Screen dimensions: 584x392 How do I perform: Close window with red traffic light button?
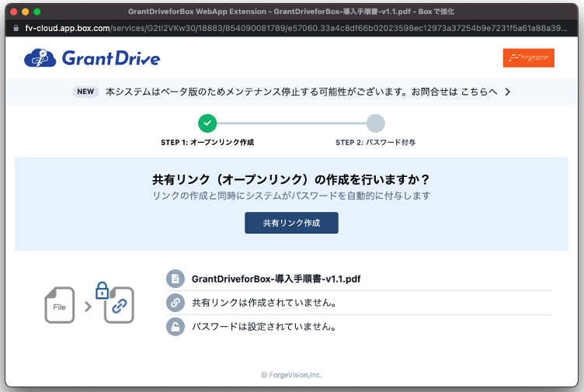(x=14, y=12)
